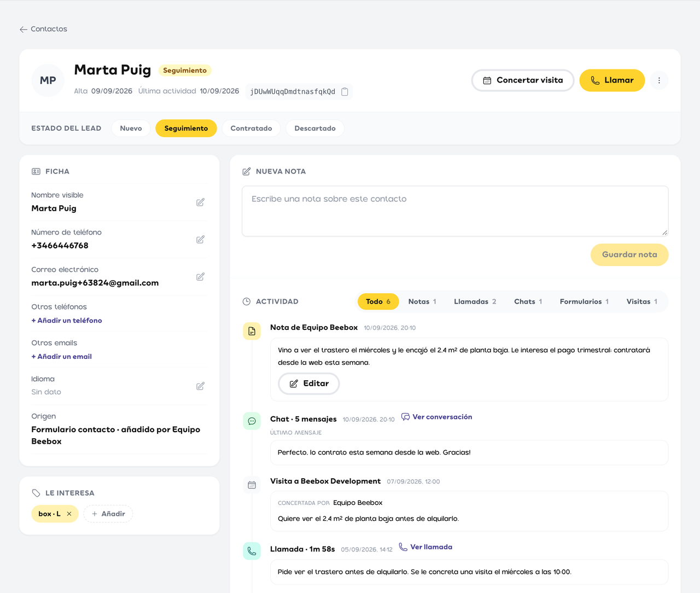Focus the new note text area
Viewport: 700px width, 593px height.
point(455,211)
